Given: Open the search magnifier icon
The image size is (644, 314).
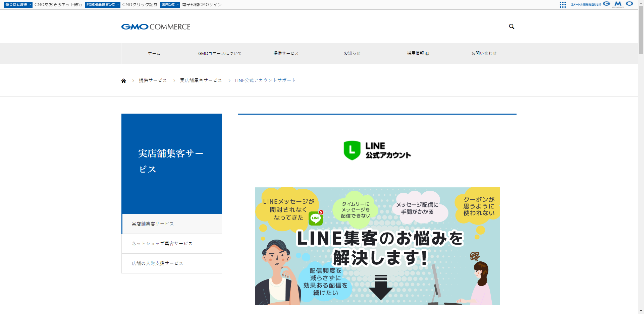Looking at the screenshot, I should pyautogui.click(x=512, y=26).
